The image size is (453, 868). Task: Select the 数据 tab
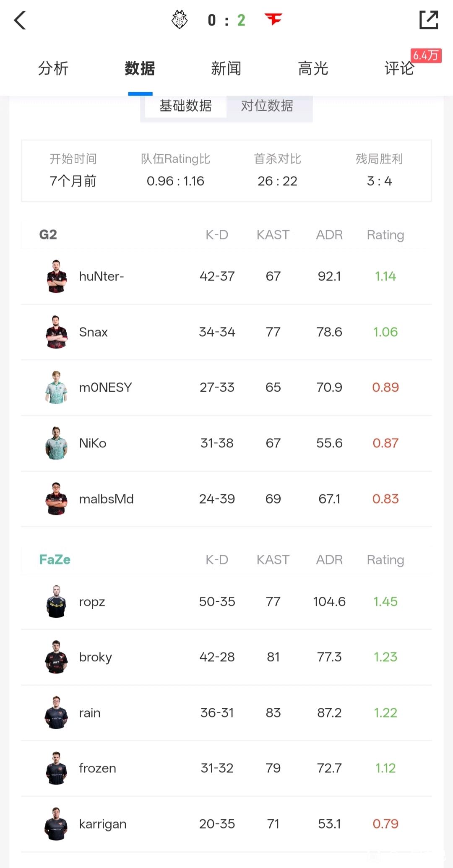point(140,68)
